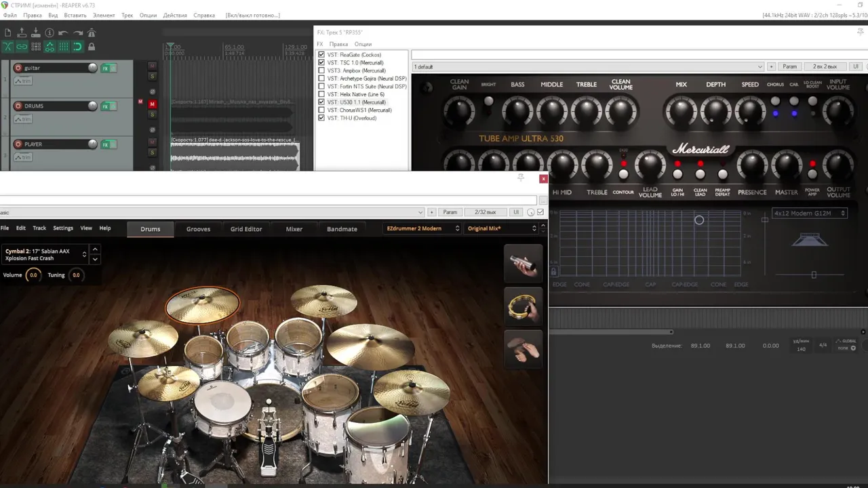The image size is (868, 488).
Task: Open FX chain of guitar track
Action: click(x=105, y=68)
